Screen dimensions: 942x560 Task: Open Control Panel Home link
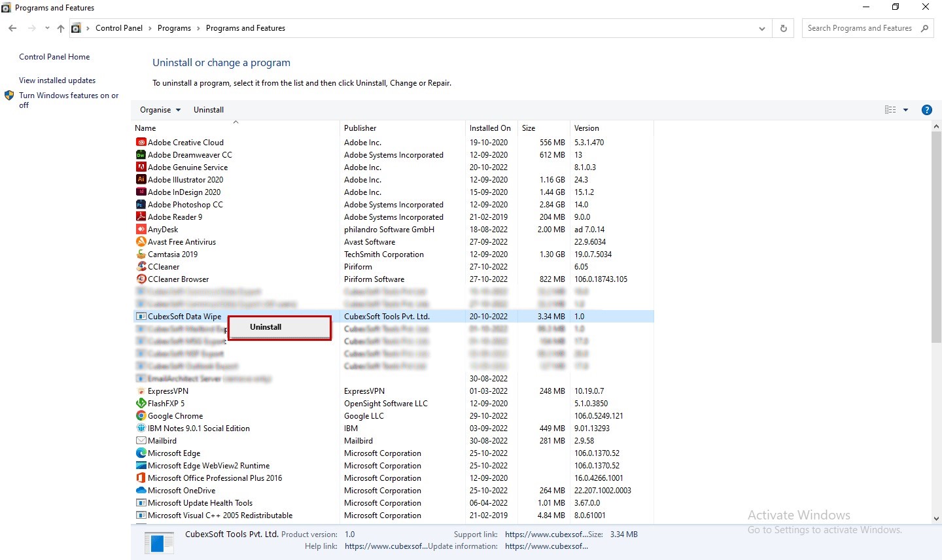54,57
